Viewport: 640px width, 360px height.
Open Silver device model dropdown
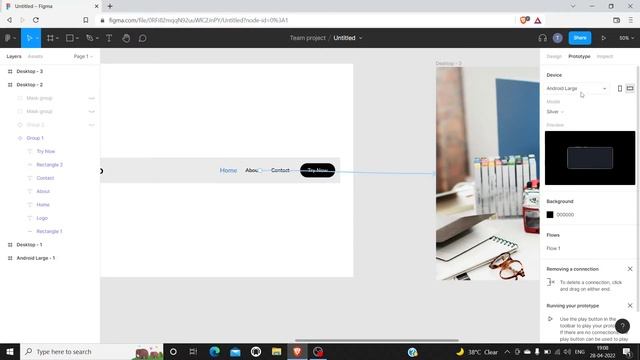555,111
